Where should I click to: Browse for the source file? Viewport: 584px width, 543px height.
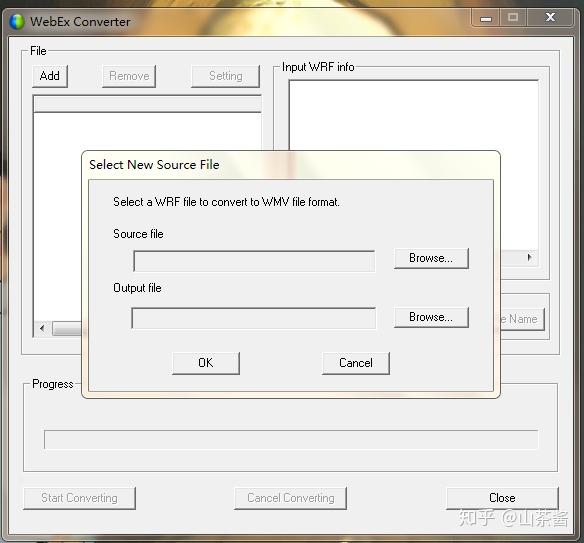[x=431, y=258]
